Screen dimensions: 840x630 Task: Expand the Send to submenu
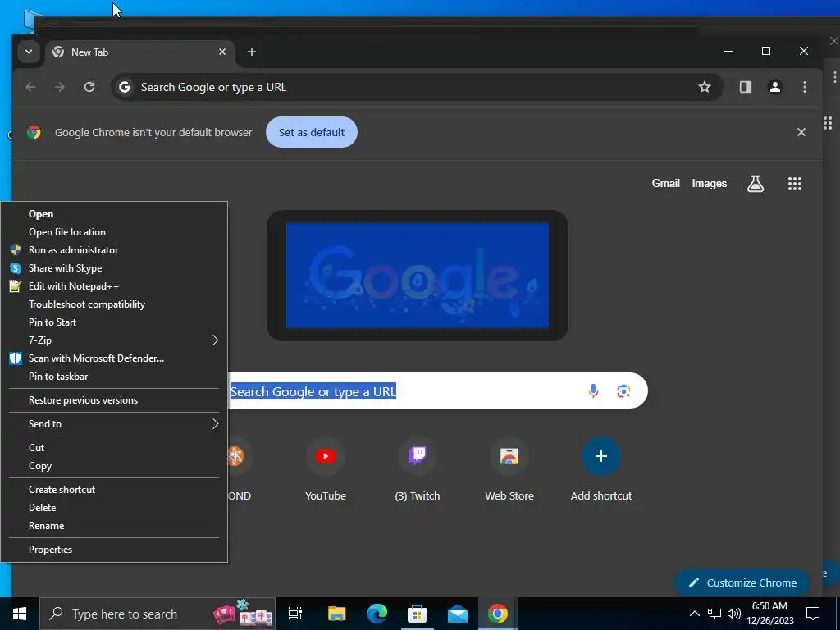pos(114,424)
